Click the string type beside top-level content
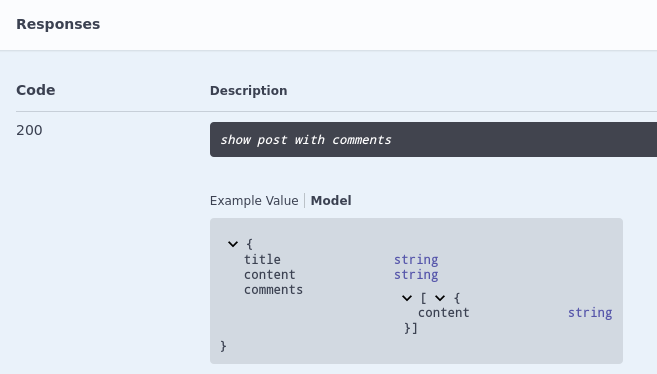 coord(416,275)
